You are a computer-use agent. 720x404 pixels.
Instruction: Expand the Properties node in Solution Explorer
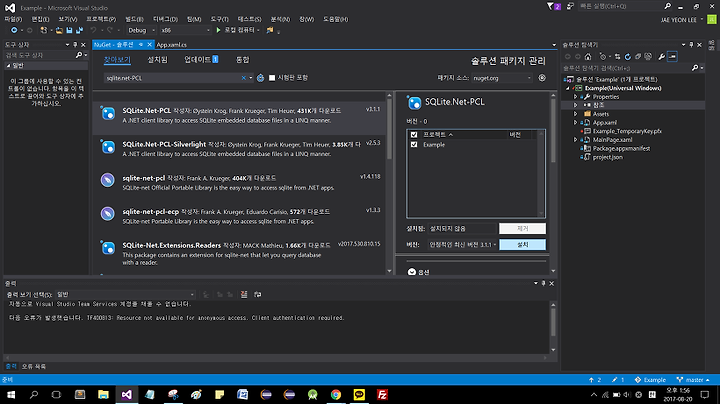pyautogui.click(x=575, y=97)
